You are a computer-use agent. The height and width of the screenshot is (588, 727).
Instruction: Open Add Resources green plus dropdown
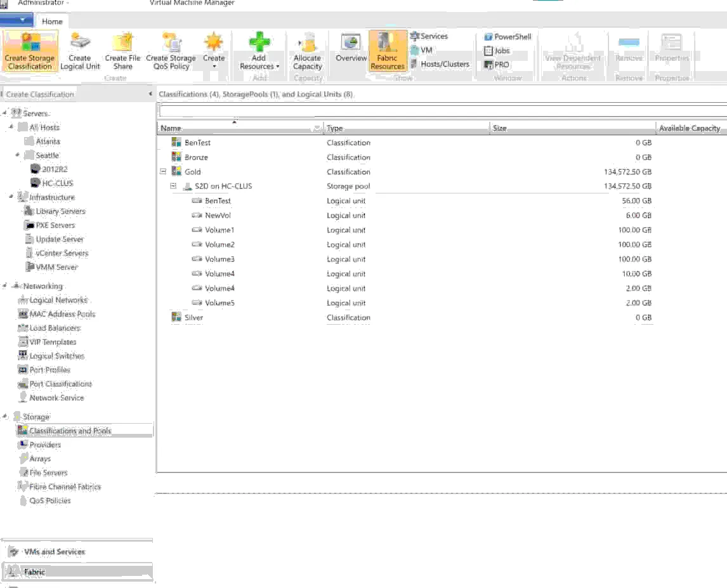[259, 51]
